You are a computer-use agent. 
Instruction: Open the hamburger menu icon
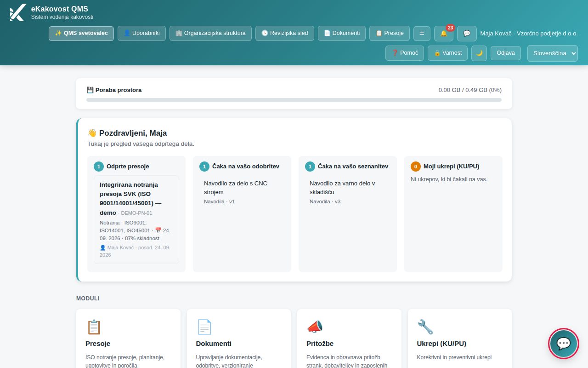click(x=422, y=33)
